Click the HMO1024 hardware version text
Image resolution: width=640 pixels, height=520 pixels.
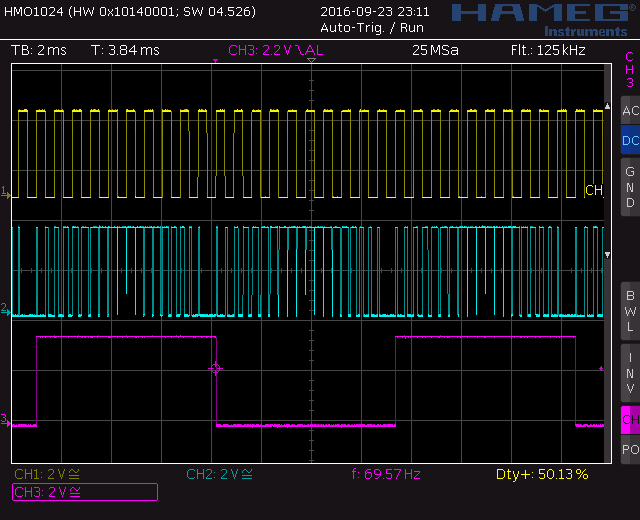(130, 11)
